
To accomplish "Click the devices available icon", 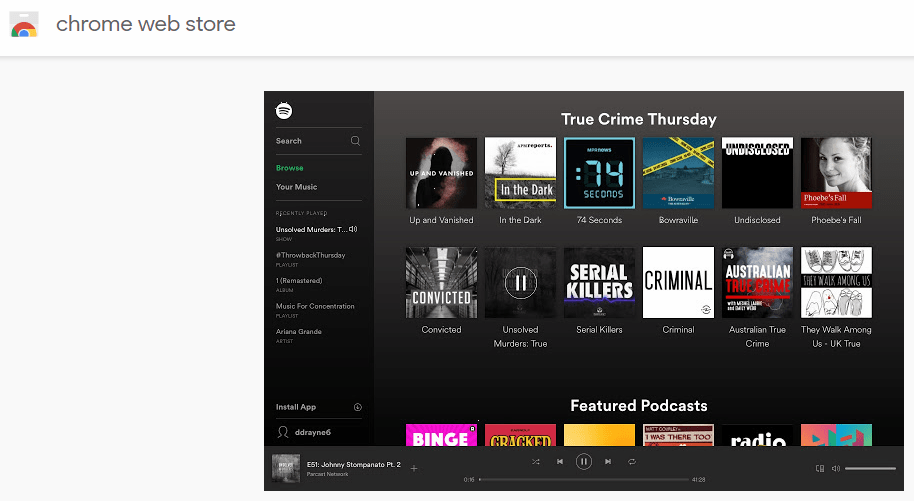I will [820, 468].
